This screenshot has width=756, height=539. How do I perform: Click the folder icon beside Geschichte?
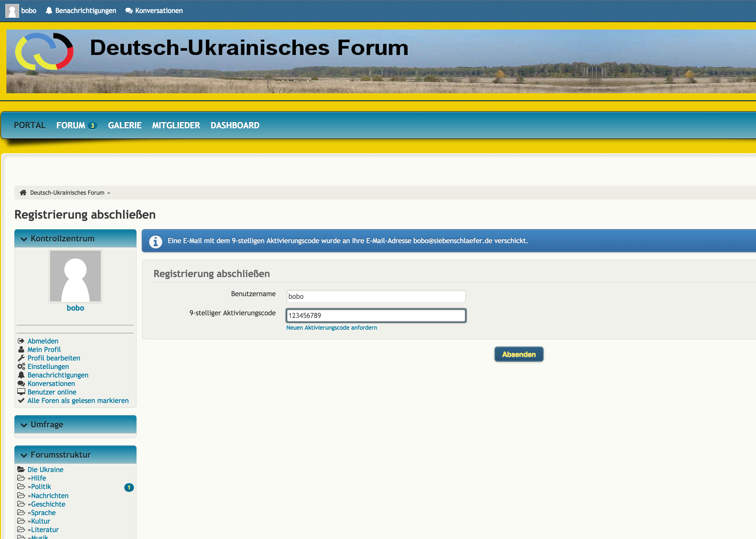[x=21, y=504]
